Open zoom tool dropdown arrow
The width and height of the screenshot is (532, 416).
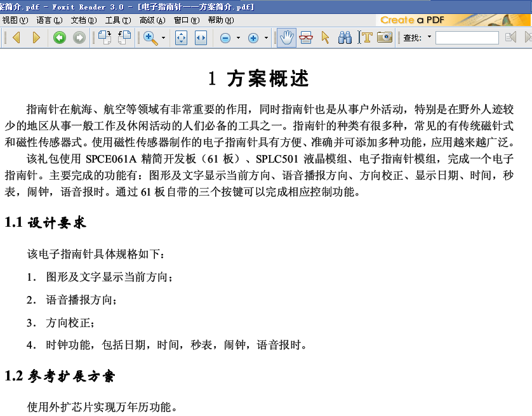pyautogui.click(x=164, y=37)
